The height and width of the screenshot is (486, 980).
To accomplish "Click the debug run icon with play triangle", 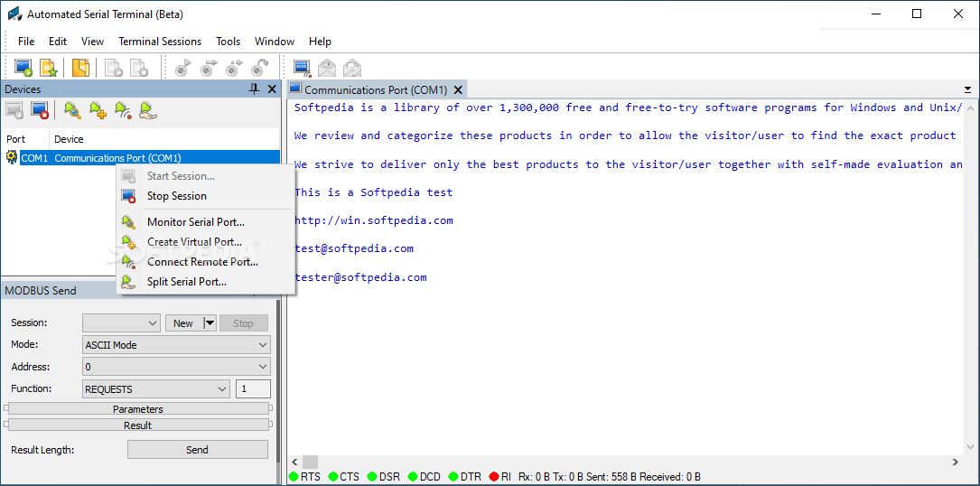I will click(183, 67).
